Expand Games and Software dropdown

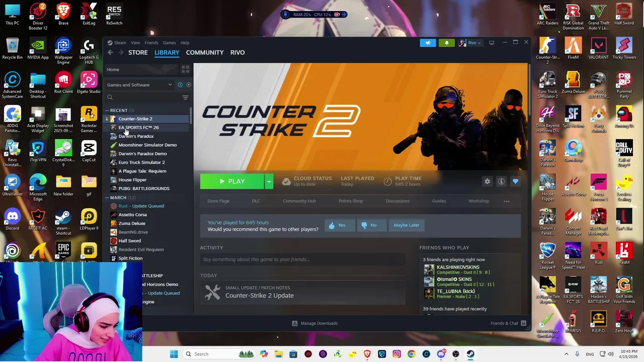(x=140, y=85)
